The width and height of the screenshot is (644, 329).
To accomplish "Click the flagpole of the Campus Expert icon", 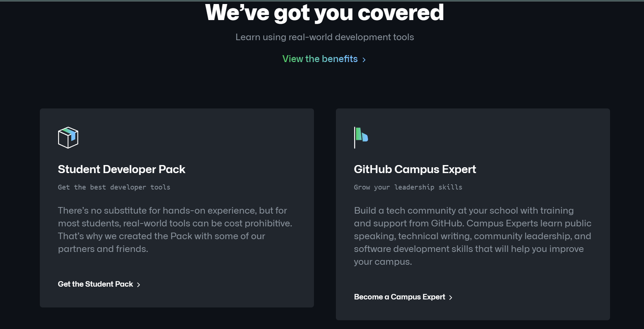I will (355, 137).
